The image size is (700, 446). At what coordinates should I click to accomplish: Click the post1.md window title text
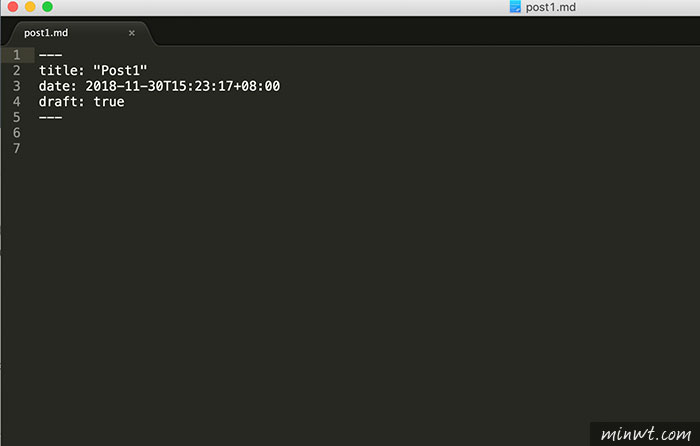pos(550,7)
